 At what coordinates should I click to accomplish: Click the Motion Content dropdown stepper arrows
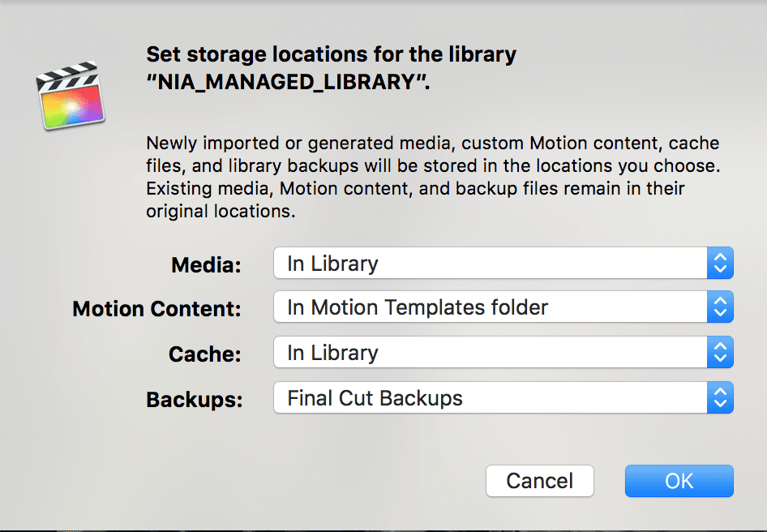click(721, 307)
